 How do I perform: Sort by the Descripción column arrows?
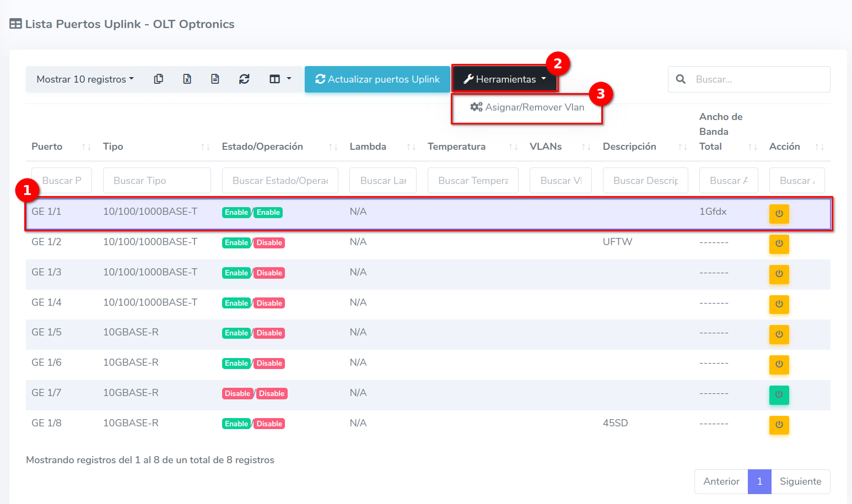[x=682, y=147]
